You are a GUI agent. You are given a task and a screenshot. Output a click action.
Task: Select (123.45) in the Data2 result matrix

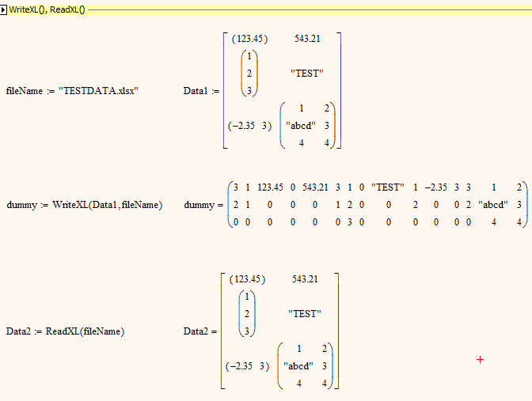pos(247,279)
